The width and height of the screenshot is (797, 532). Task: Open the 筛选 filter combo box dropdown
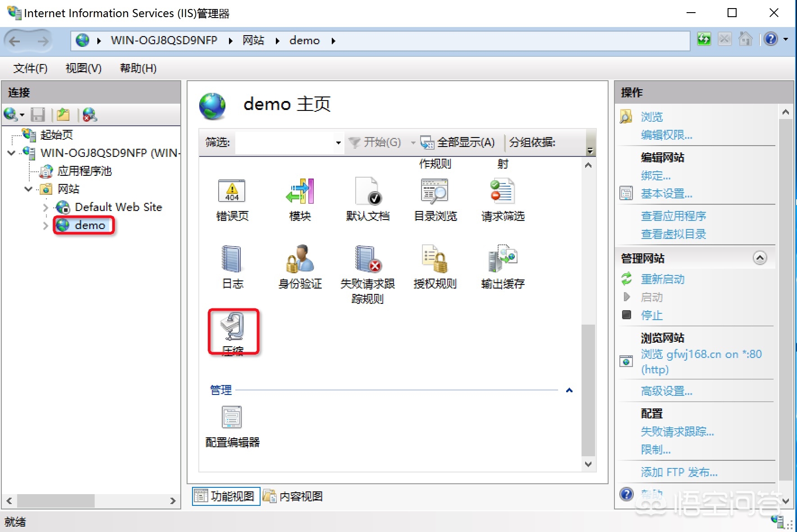(x=338, y=143)
